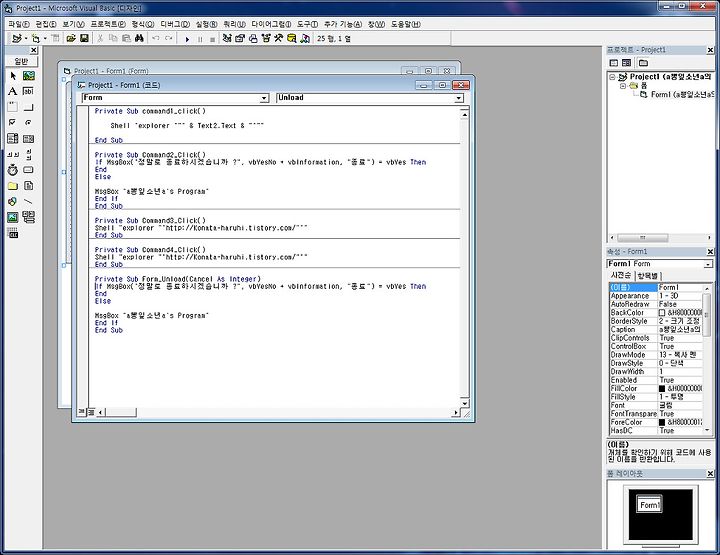Select the Timer control tool
The image size is (720, 555).
[13, 170]
